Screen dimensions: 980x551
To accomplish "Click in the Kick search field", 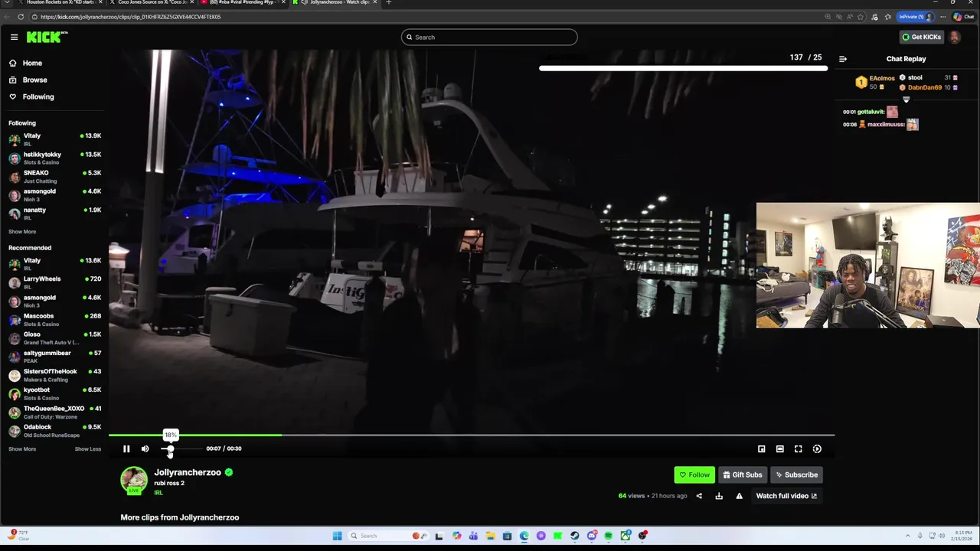I will (x=489, y=37).
